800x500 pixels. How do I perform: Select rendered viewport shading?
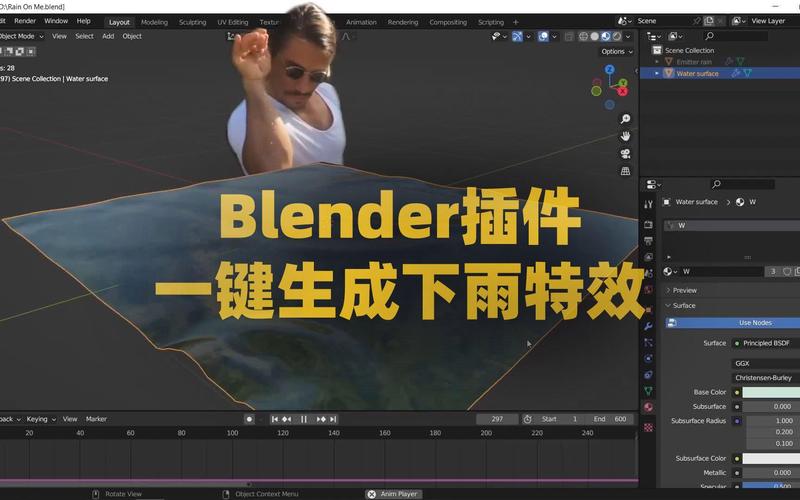tap(617, 36)
